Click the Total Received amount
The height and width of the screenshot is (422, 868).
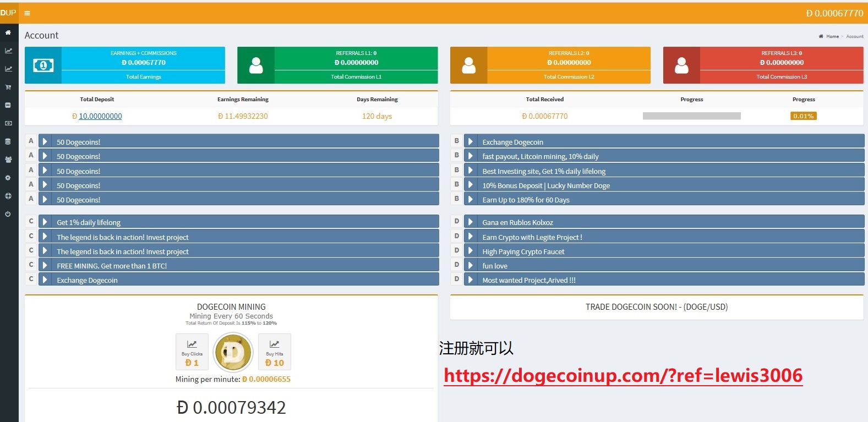545,116
